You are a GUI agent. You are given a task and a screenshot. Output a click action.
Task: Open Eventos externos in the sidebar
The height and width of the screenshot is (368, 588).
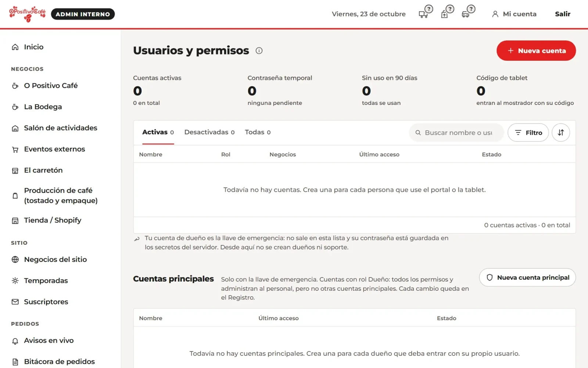coord(60,149)
